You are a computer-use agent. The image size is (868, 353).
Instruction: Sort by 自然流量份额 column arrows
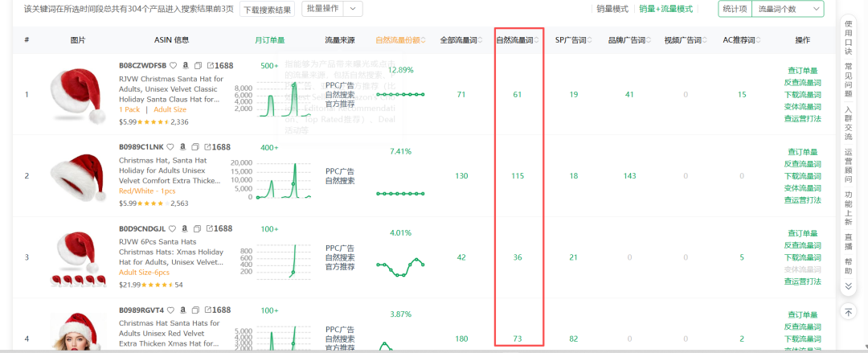tap(424, 40)
